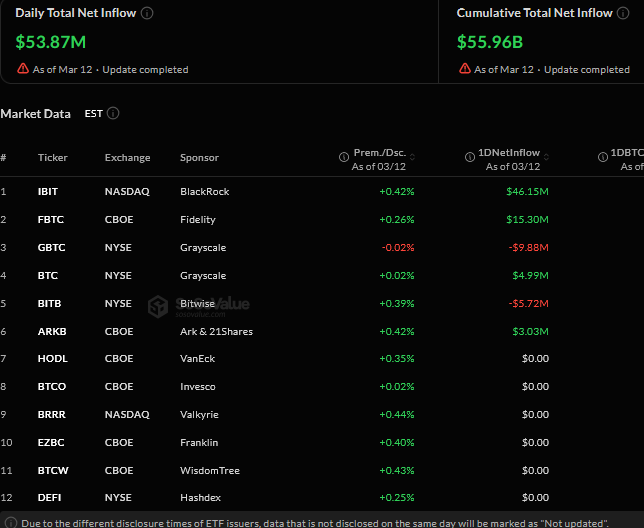Screen dimensions: 644x528
Task: Click info icon in bottom disclosure notice
Action: (x=11, y=523)
